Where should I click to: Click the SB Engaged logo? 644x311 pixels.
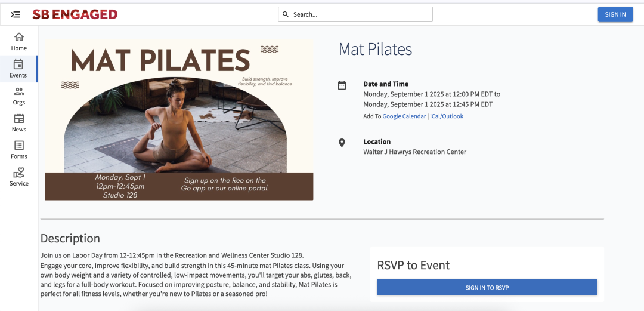(75, 14)
